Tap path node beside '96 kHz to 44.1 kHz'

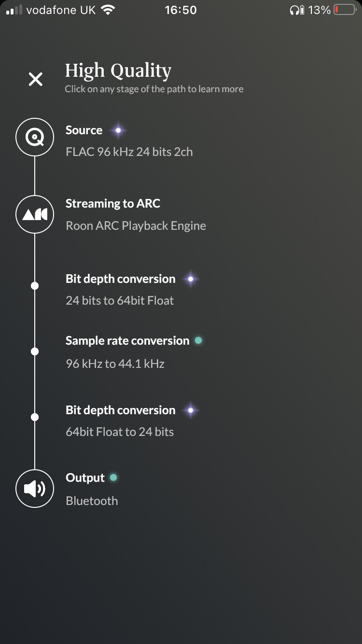35,351
